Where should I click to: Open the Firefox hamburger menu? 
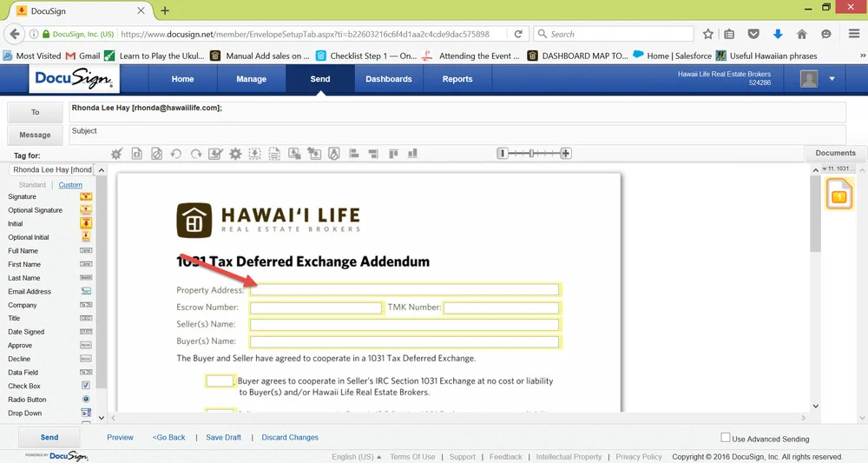click(854, 34)
